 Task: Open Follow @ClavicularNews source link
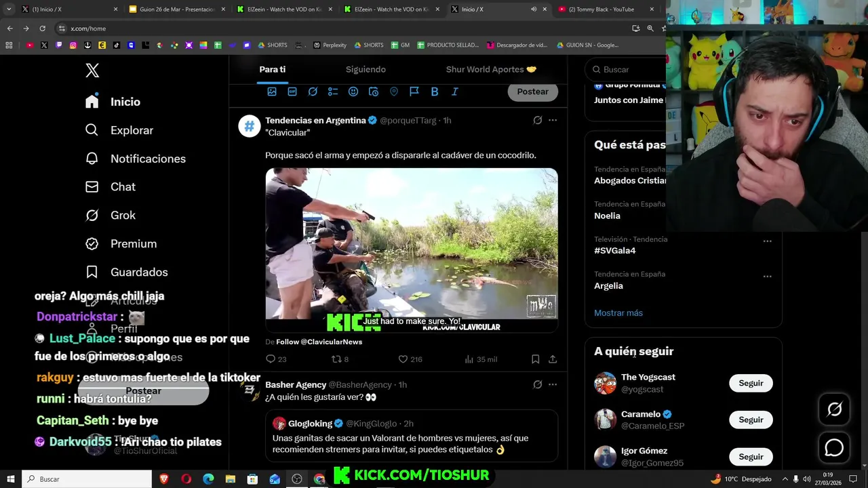click(319, 342)
